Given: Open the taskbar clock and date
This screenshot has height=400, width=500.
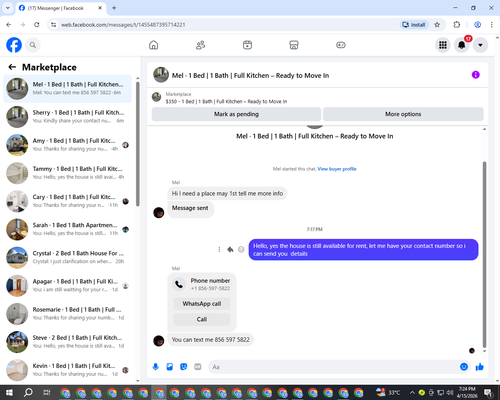Looking at the screenshot, I should click(x=466, y=392).
